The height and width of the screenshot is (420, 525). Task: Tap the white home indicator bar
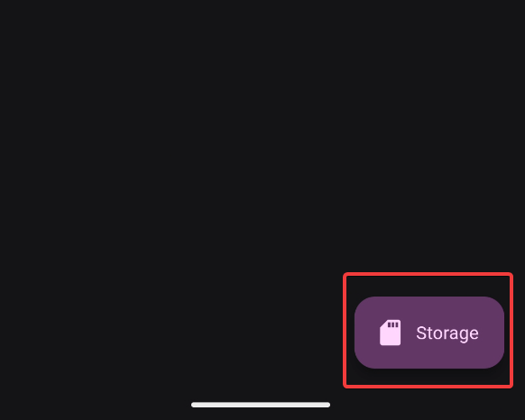[261, 405]
